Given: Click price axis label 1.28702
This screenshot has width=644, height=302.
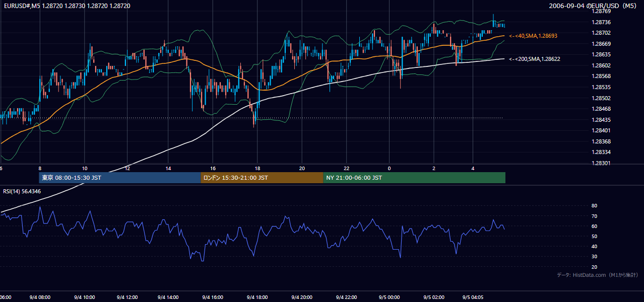Looking at the screenshot, I should click(601, 33).
